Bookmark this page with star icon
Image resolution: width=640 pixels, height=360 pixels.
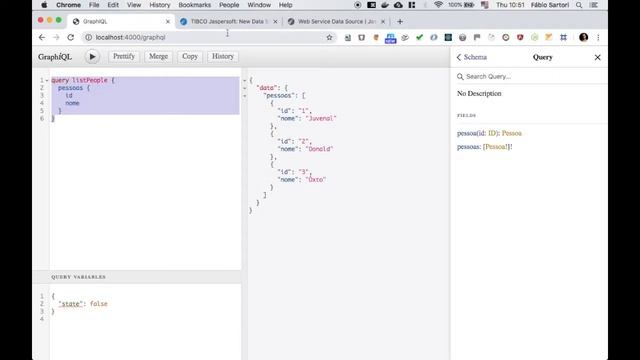tap(329, 38)
